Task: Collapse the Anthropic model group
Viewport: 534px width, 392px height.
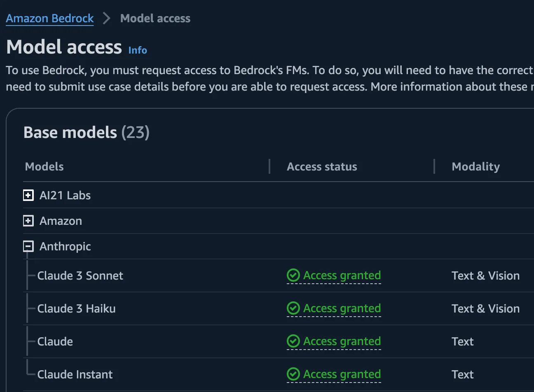Action: [x=28, y=246]
